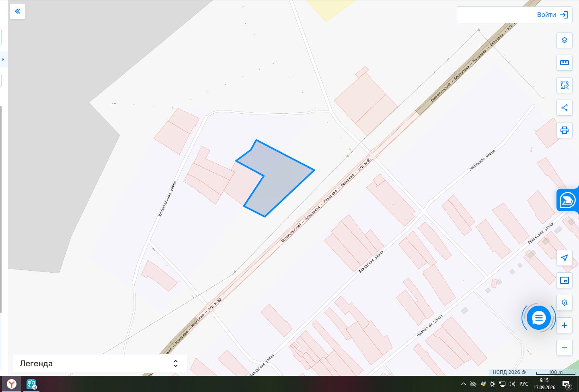This screenshot has height=392, width=579.
Task: Expand left panel via small arrow
Action: click(3, 59)
